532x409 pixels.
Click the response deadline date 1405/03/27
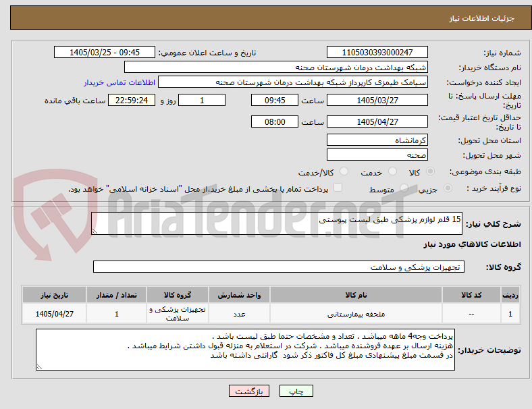[377, 100]
